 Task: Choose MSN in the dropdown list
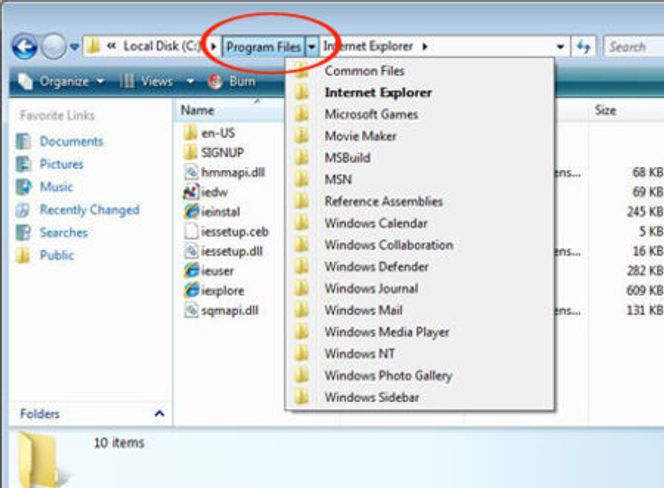click(x=420, y=180)
